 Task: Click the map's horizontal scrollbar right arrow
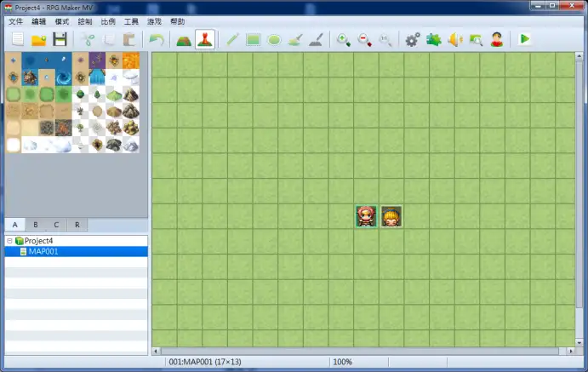[x=571, y=352]
